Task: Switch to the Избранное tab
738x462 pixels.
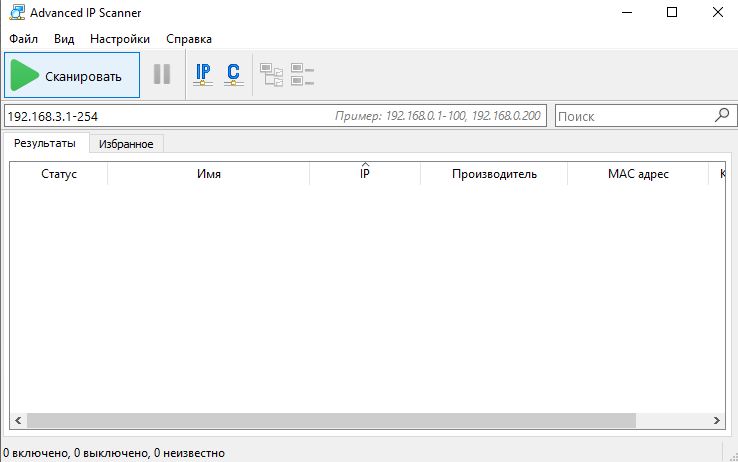Action: (x=126, y=144)
